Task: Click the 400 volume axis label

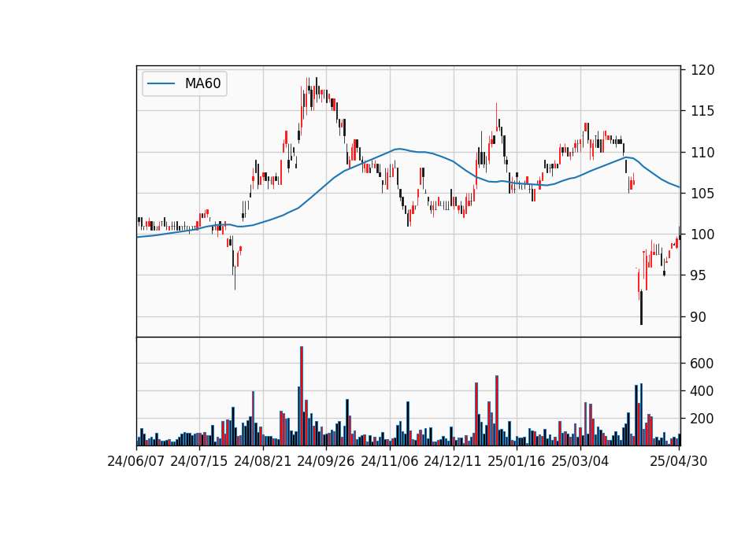Action: pos(702,391)
